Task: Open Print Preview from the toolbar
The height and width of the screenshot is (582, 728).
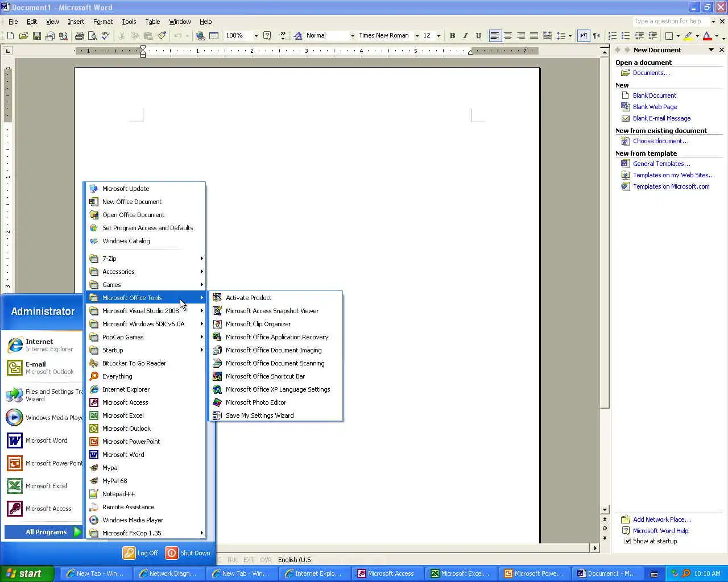Action: (x=92, y=36)
